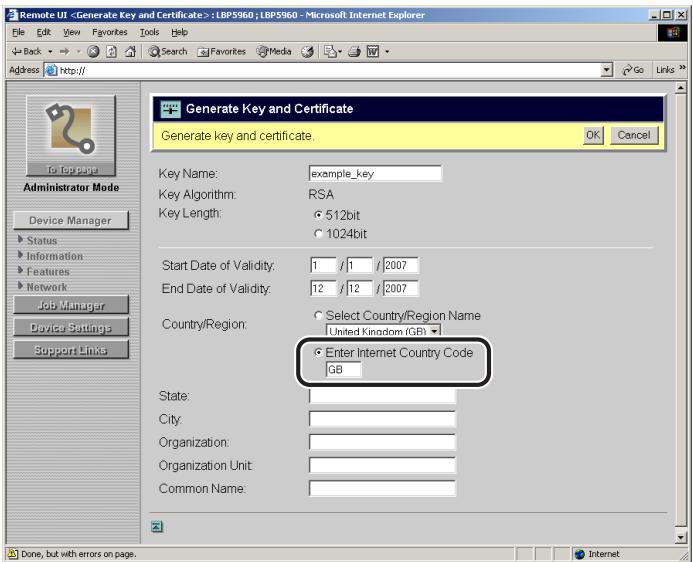Click into the Organization Unit field

click(382, 465)
